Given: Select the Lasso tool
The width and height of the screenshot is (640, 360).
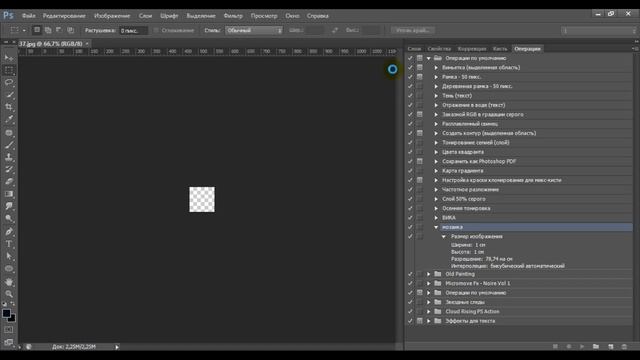Looking at the screenshot, I should pos(9,82).
